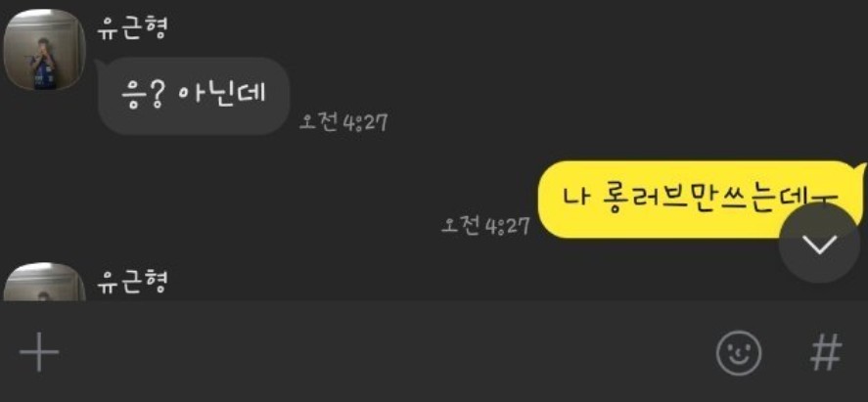Open the emoticon smiley picker
Image resolution: width=868 pixels, height=402 pixels.
[739, 352]
